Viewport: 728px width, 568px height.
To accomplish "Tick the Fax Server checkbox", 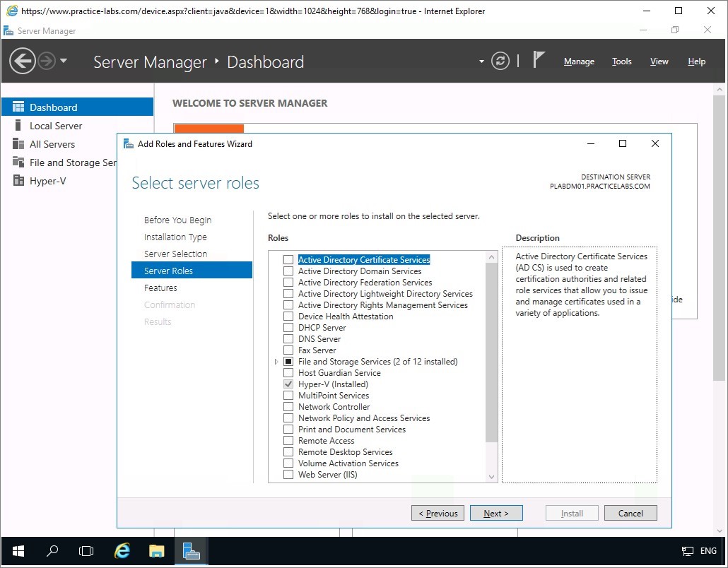I will (288, 350).
